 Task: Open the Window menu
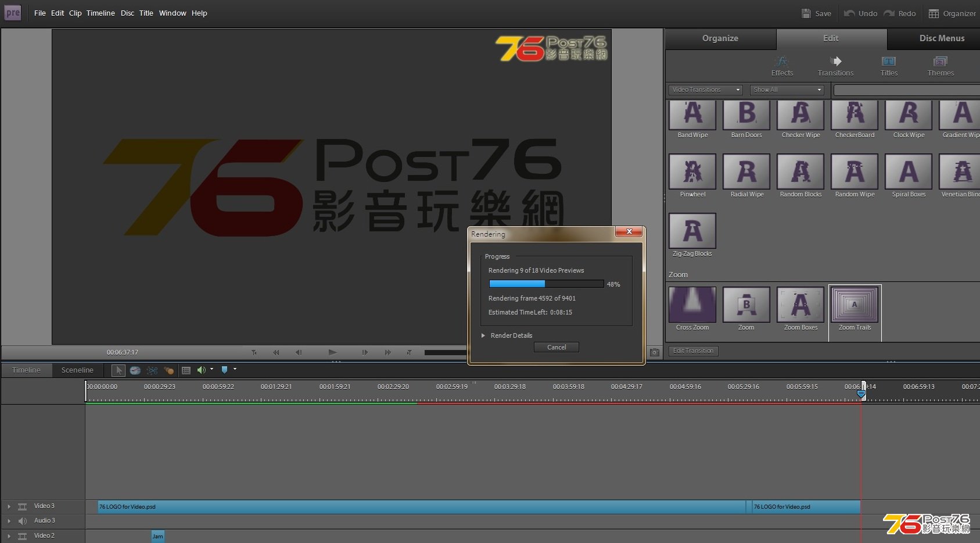(173, 13)
